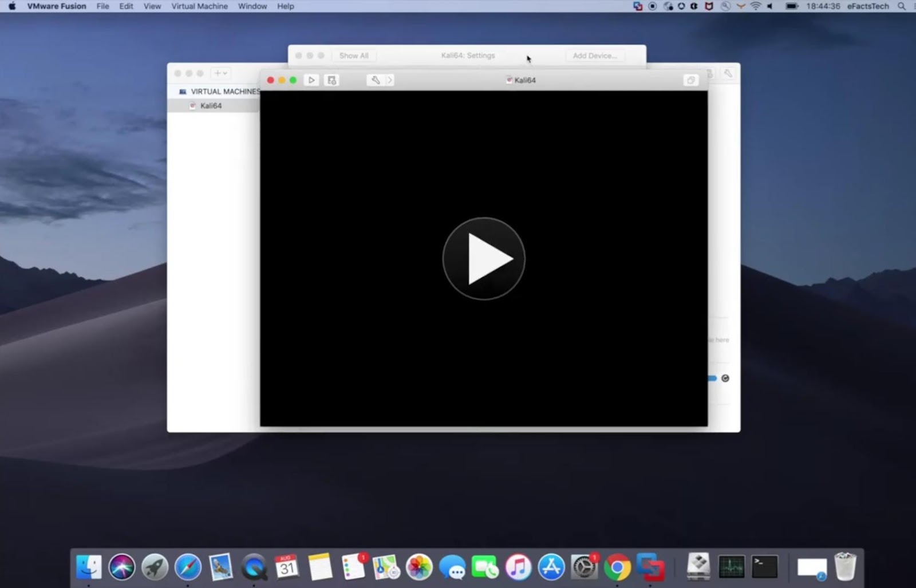Click the clock showing 18:44:36

823,6
